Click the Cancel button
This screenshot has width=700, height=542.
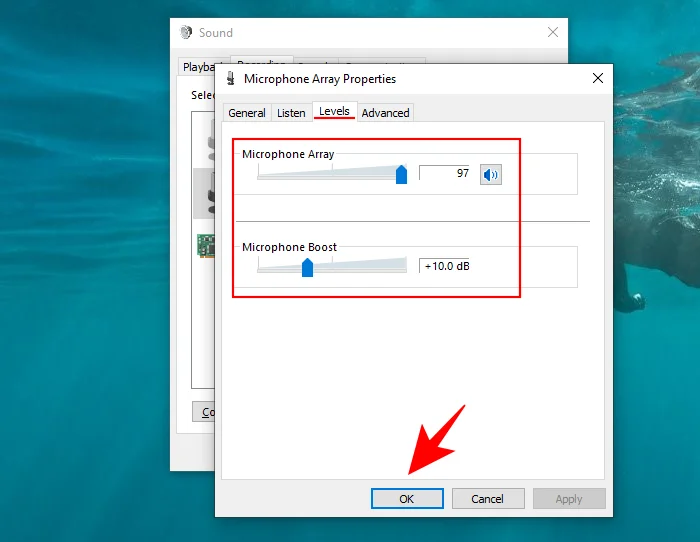pyautogui.click(x=488, y=498)
